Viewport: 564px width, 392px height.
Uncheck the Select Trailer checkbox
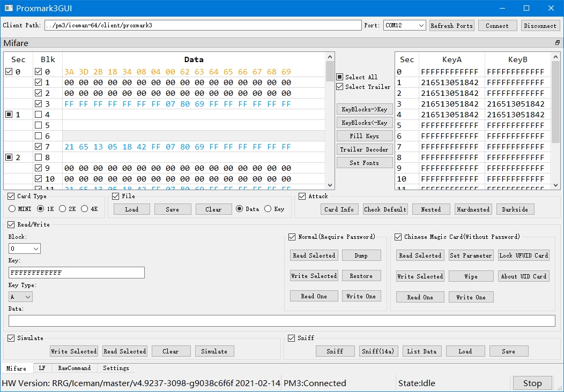point(339,87)
